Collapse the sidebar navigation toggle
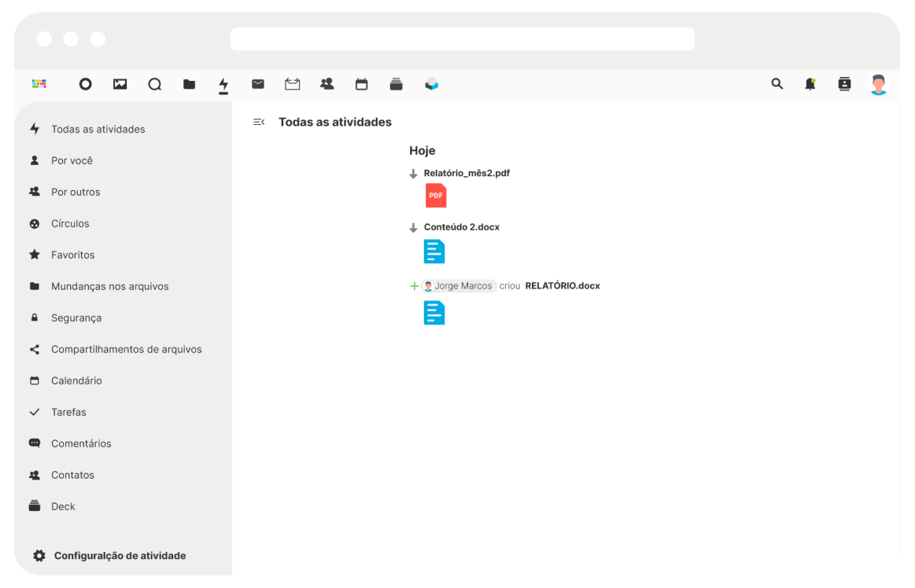 point(258,122)
